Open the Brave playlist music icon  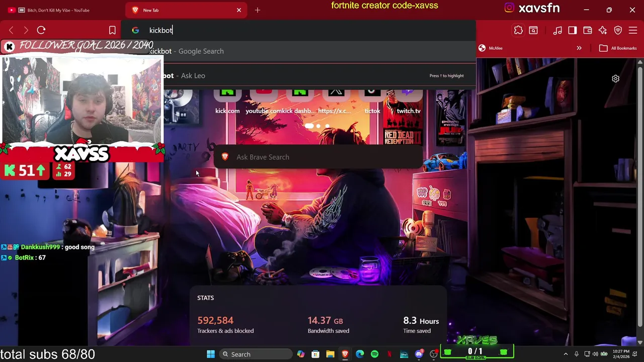point(557,31)
